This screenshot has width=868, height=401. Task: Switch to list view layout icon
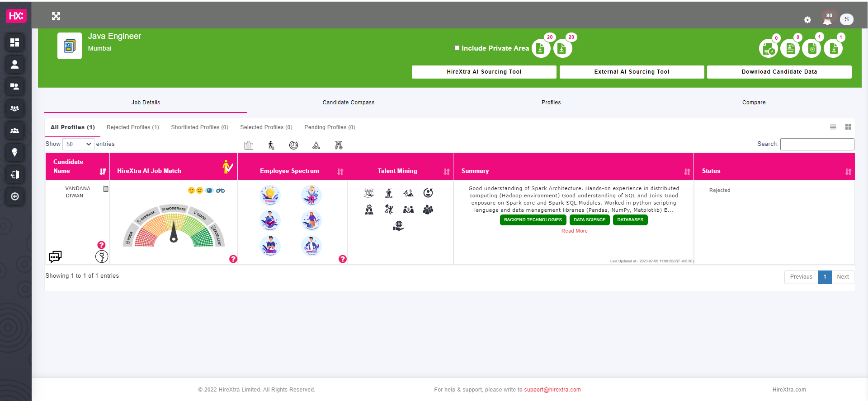coord(833,127)
